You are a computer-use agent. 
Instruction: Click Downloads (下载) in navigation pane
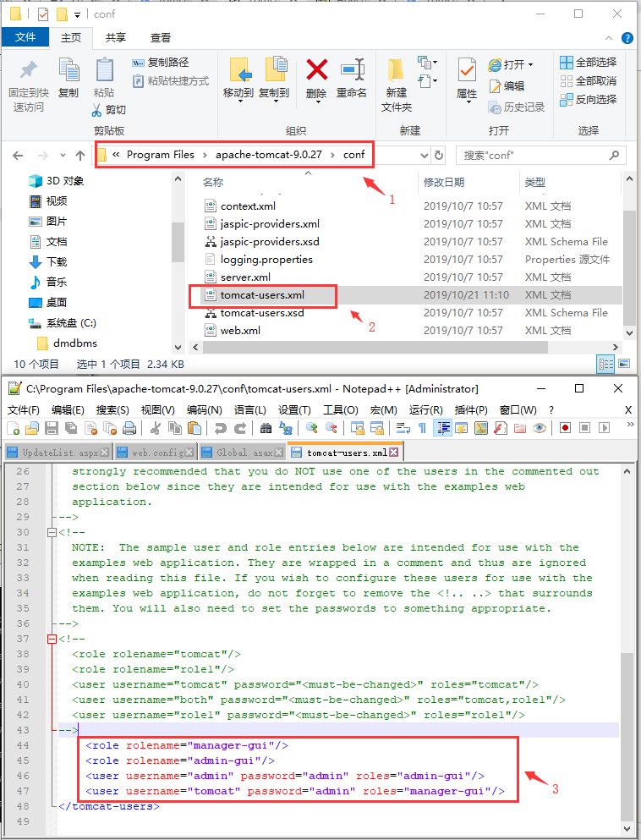[x=56, y=262]
